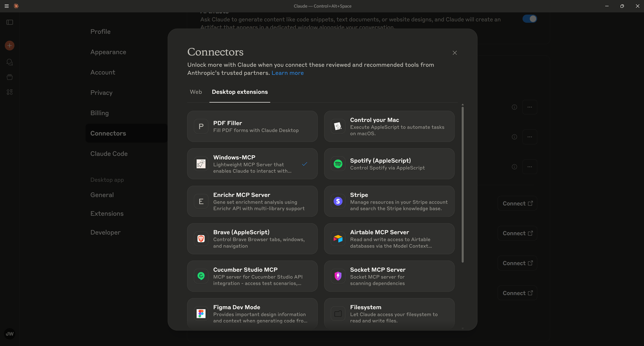
Task: Select the Desktop extensions tab
Action: click(x=240, y=92)
